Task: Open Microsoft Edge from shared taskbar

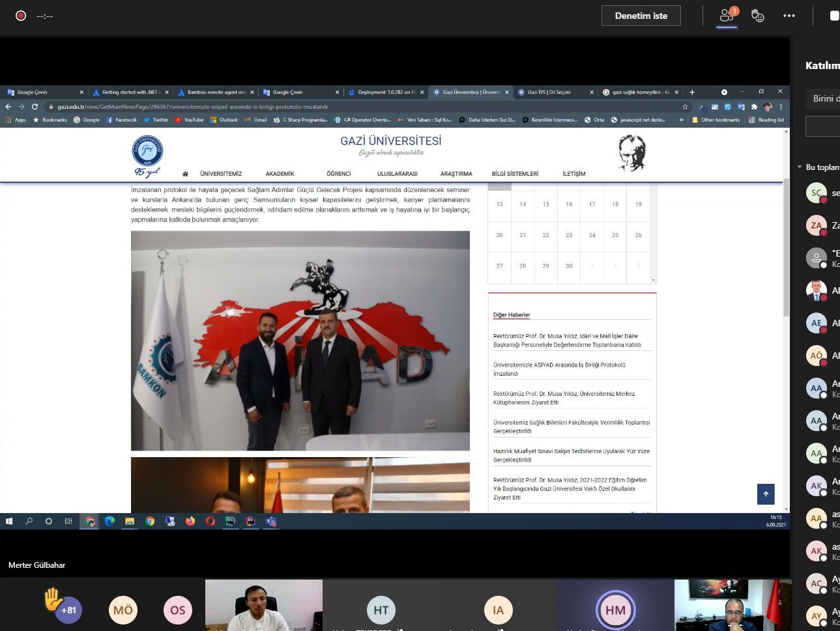Action: [x=109, y=521]
